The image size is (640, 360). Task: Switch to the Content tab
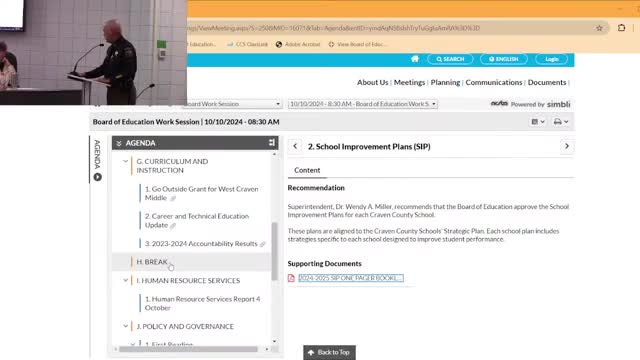coord(307,170)
